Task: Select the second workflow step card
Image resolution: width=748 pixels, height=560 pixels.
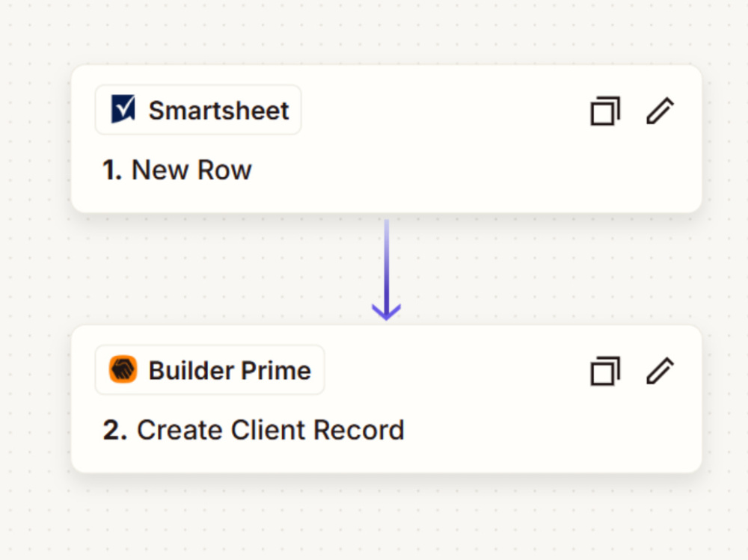Action: click(x=387, y=399)
